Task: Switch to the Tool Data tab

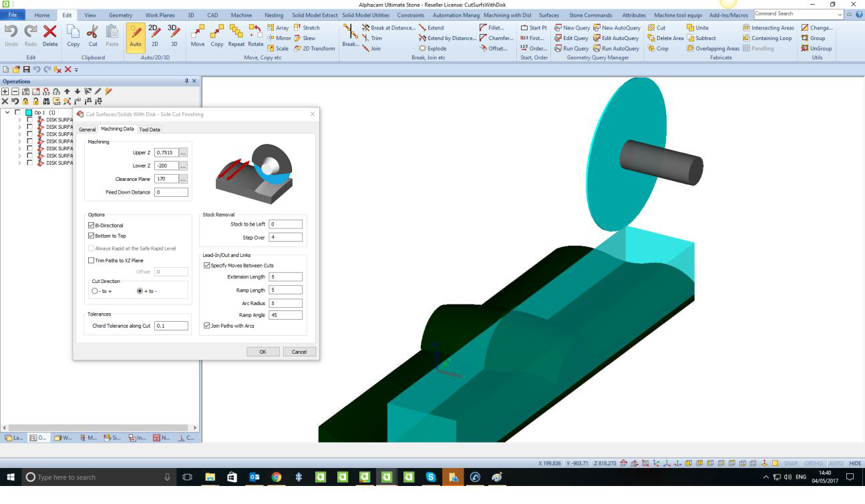Action: pyautogui.click(x=150, y=129)
